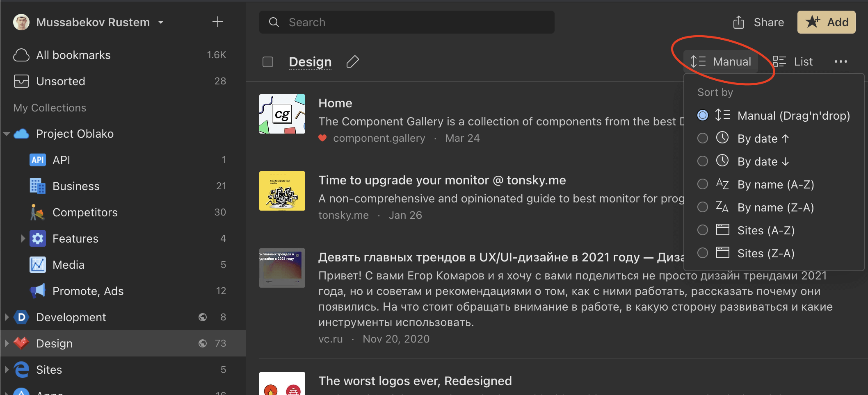Expand the Development collection
868x395 pixels.
click(7, 317)
